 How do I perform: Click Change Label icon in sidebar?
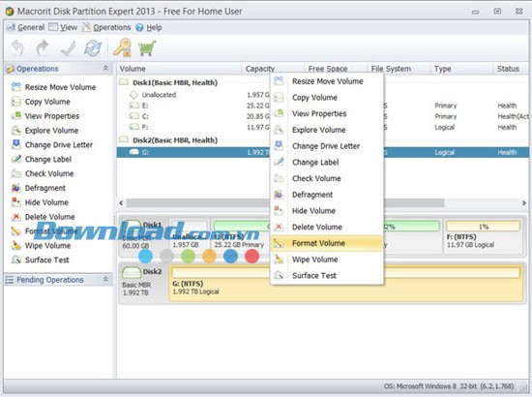15,159
